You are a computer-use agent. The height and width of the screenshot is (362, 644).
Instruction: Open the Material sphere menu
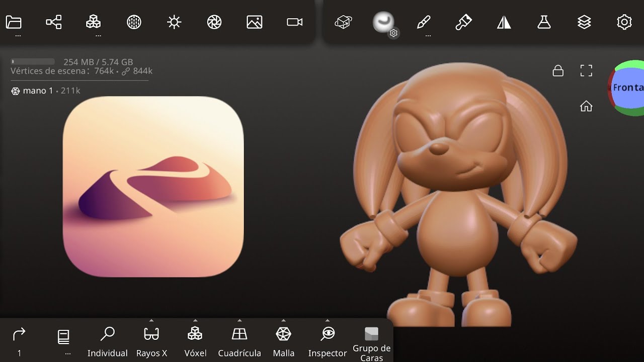(x=134, y=22)
